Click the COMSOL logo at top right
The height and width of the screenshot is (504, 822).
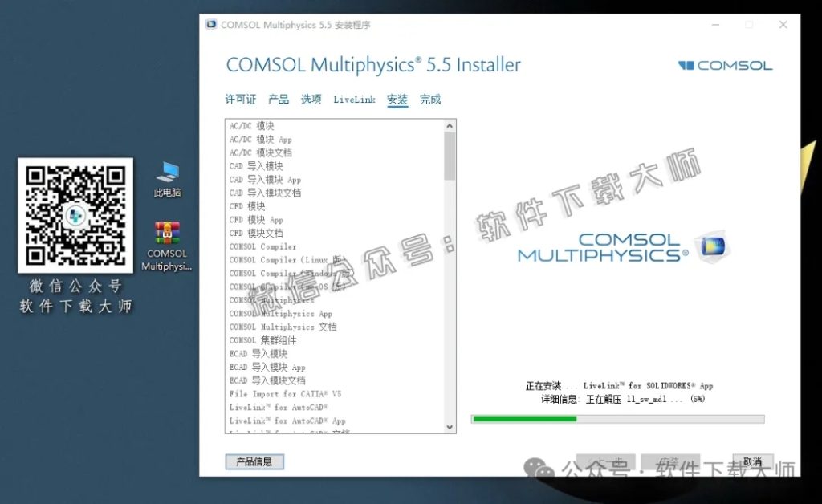[x=723, y=67]
